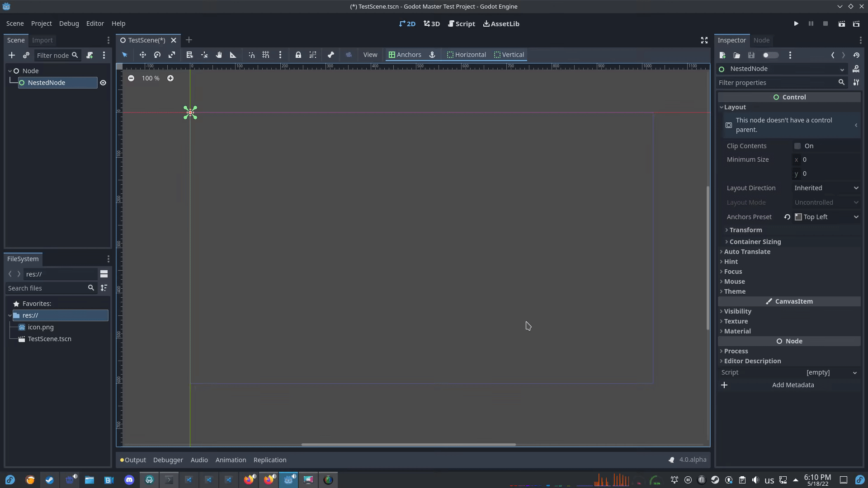
Task: Toggle FileSystem split view mode
Action: (x=104, y=274)
